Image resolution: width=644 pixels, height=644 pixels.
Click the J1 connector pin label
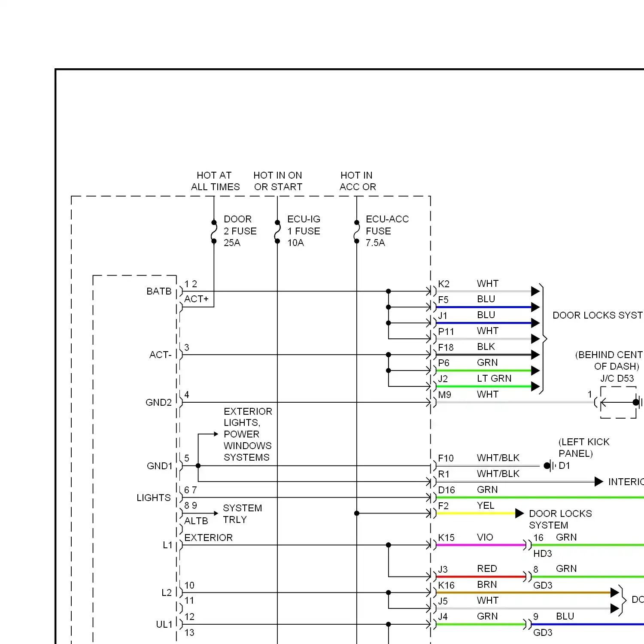pos(443,316)
